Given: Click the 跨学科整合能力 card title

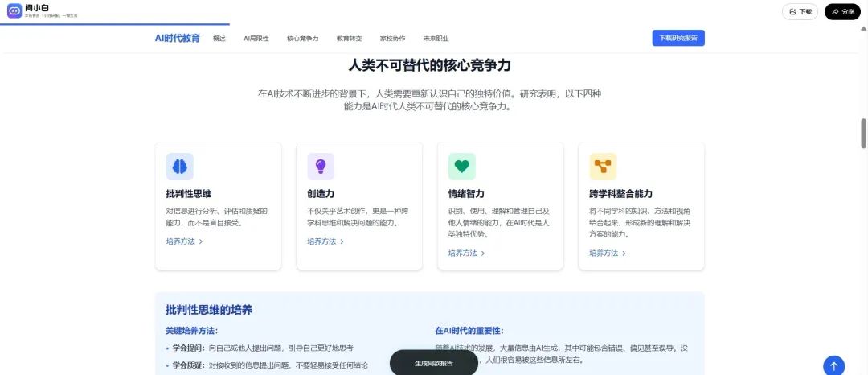Looking at the screenshot, I should click(621, 194).
